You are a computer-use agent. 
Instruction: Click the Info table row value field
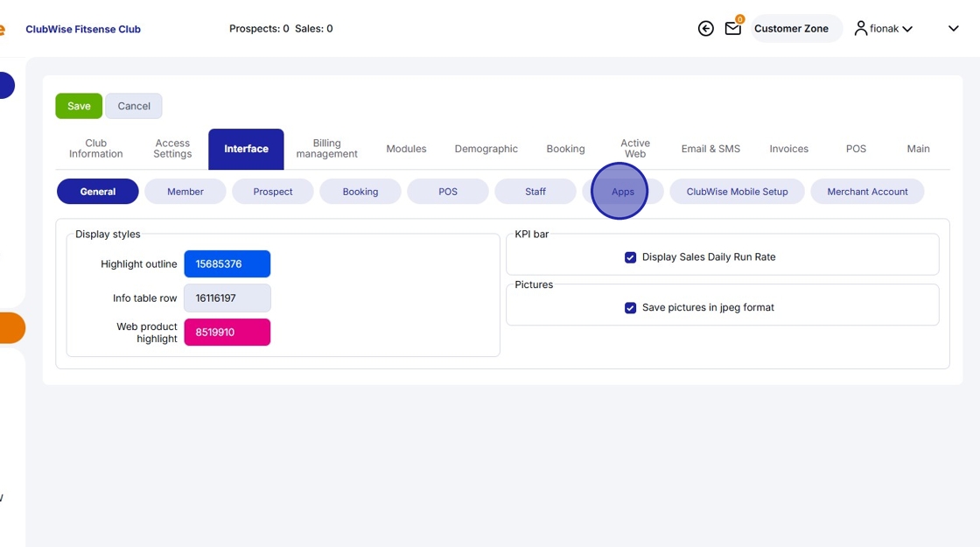coord(227,298)
